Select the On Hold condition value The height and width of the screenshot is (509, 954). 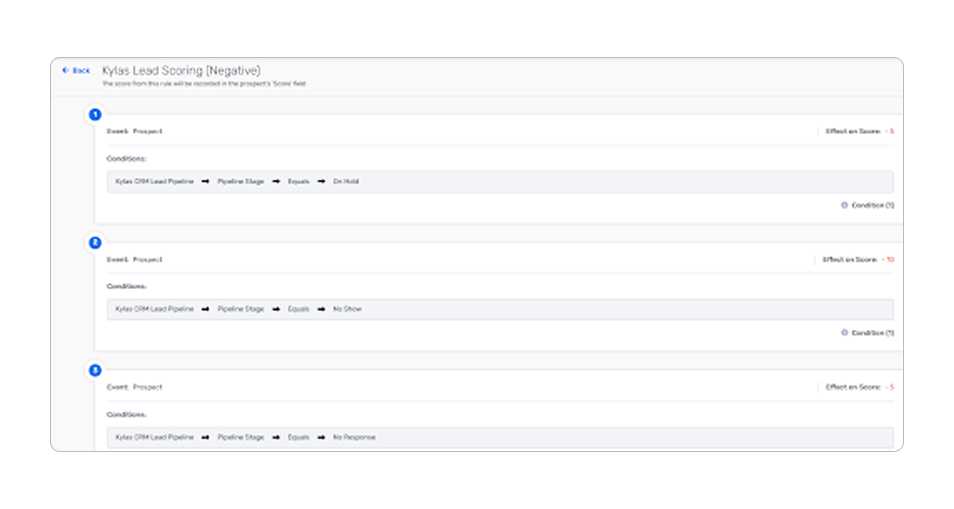coord(346,181)
